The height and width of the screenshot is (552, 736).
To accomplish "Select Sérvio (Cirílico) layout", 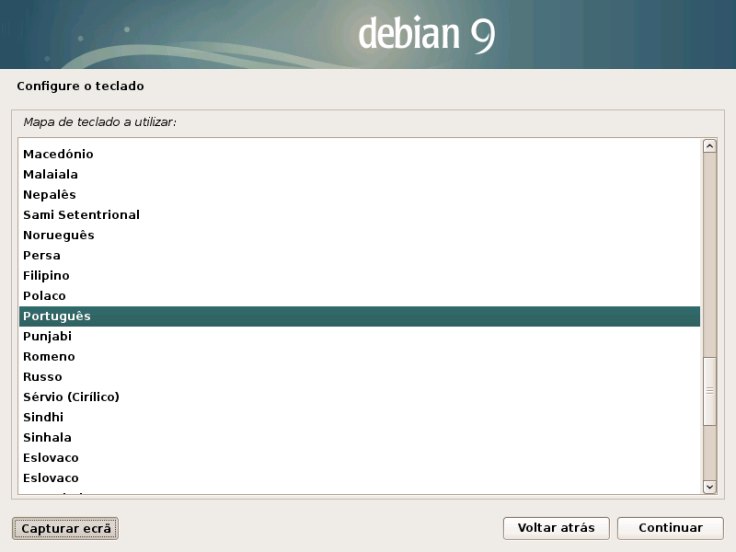I will click(x=71, y=397).
